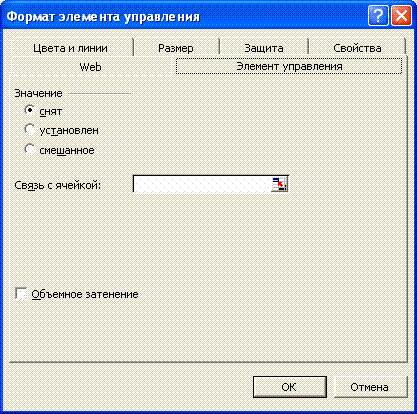Click the question mark help icon
This screenshot has height=414, width=417.
(378, 16)
